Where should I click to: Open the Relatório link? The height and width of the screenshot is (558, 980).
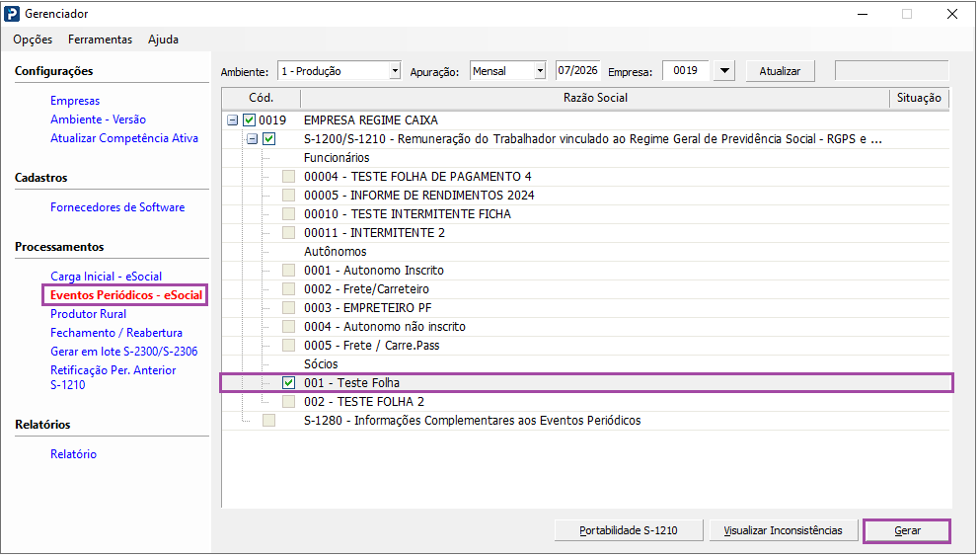tap(73, 454)
